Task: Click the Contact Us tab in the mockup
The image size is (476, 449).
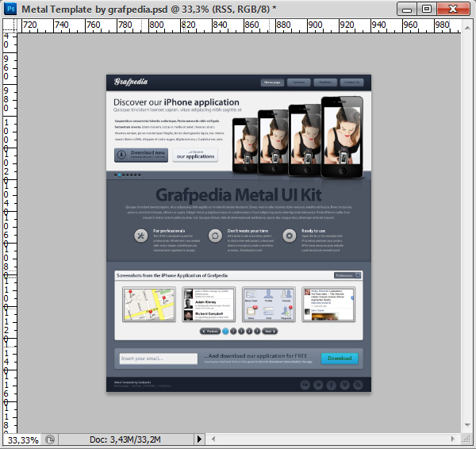Action: [x=351, y=82]
